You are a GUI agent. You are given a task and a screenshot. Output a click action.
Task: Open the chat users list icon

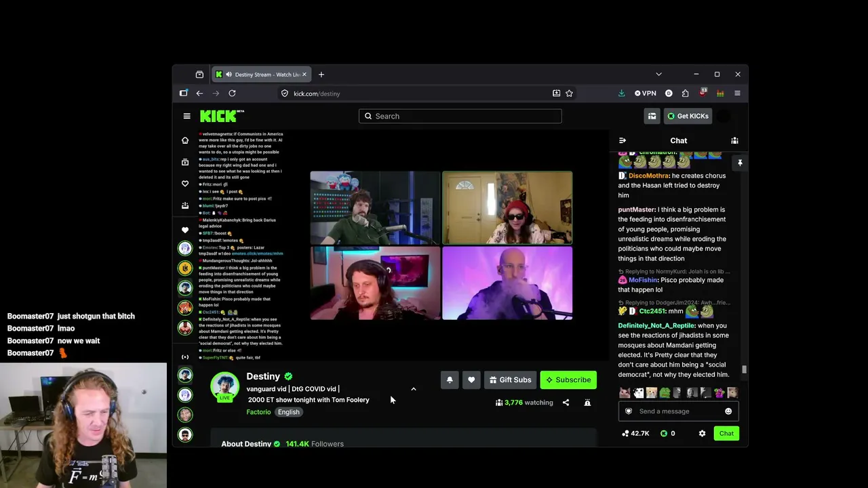734,140
